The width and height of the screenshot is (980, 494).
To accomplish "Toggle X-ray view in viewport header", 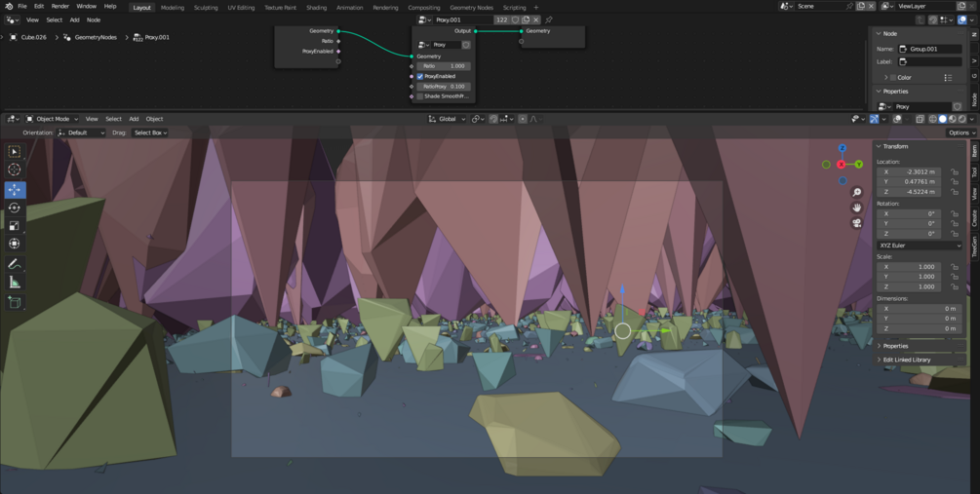I will (920, 119).
